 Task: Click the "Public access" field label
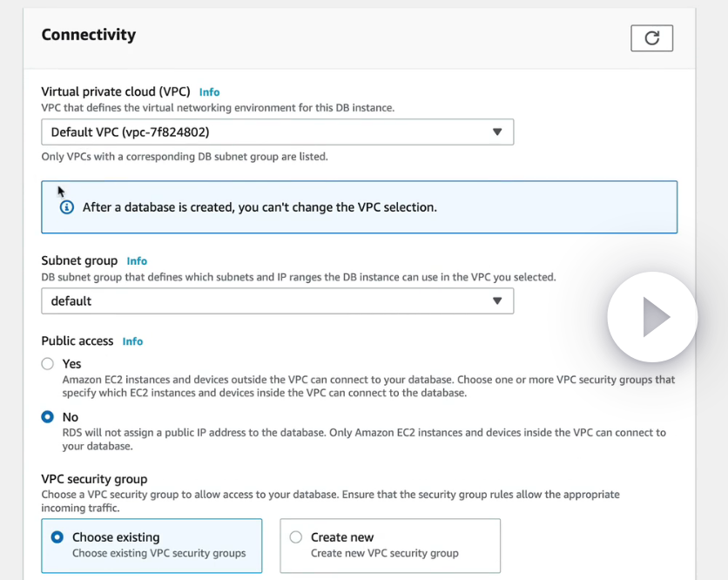coord(79,341)
